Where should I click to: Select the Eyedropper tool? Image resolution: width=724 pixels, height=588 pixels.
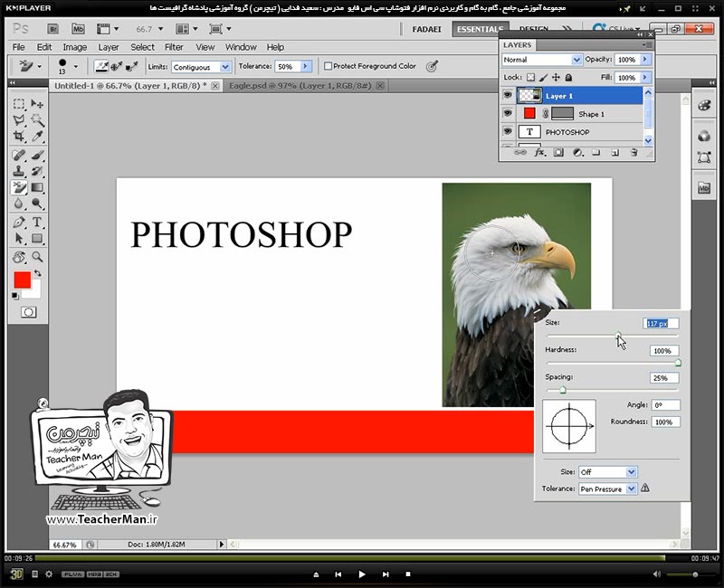click(x=37, y=137)
